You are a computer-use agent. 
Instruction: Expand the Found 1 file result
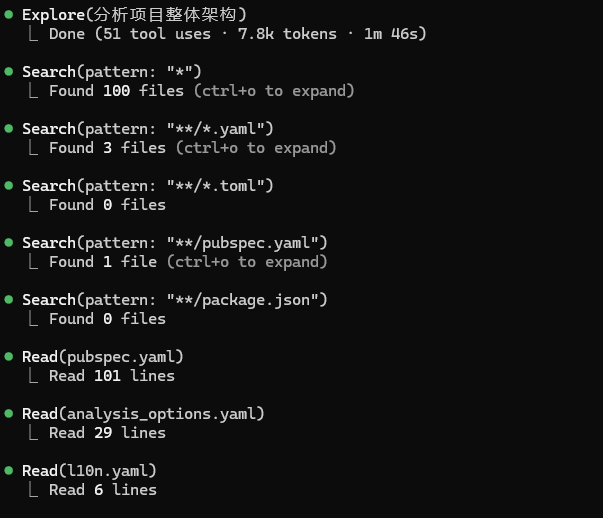pos(188,262)
